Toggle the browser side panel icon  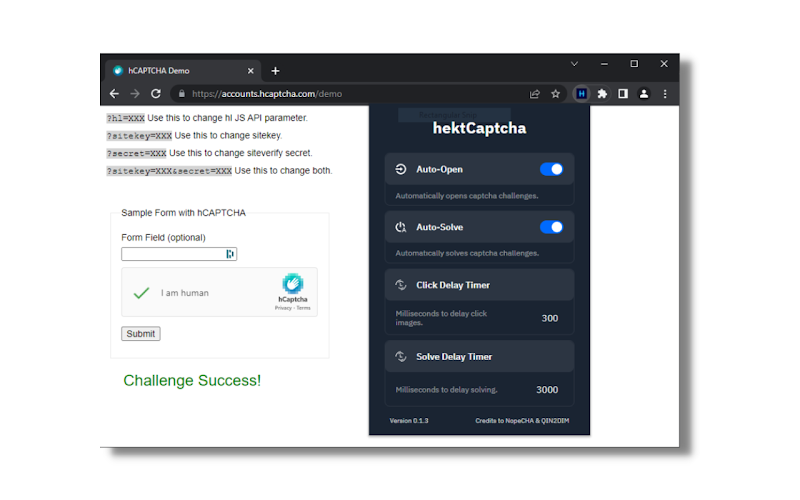pos(623,94)
